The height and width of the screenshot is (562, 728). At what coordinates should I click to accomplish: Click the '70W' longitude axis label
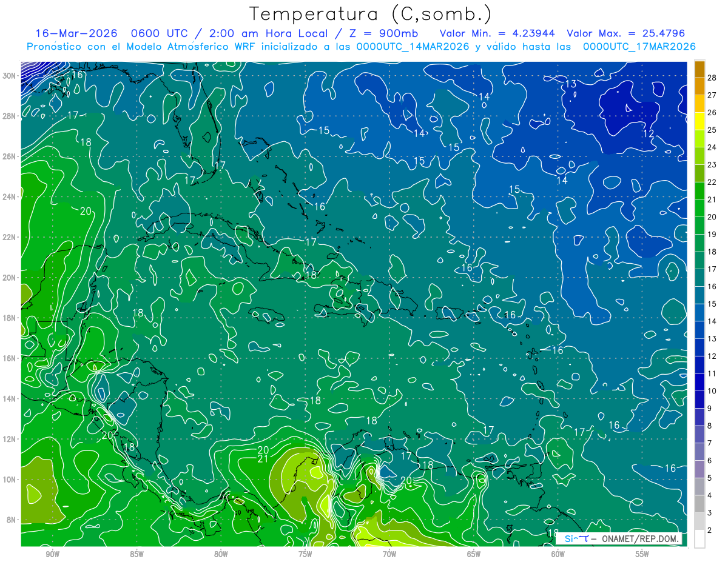pos(389,555)
